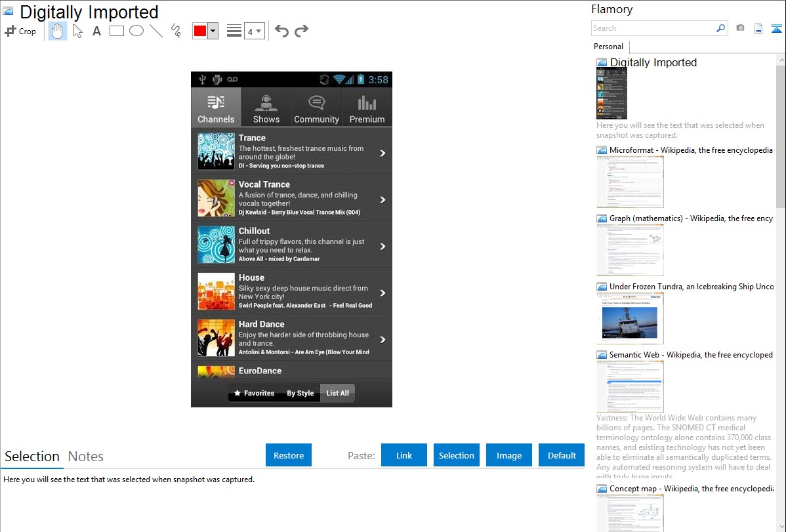Open the color picker dropdown arrow
The width and height of the screenshot is (786, 532).
coord(213,31)
